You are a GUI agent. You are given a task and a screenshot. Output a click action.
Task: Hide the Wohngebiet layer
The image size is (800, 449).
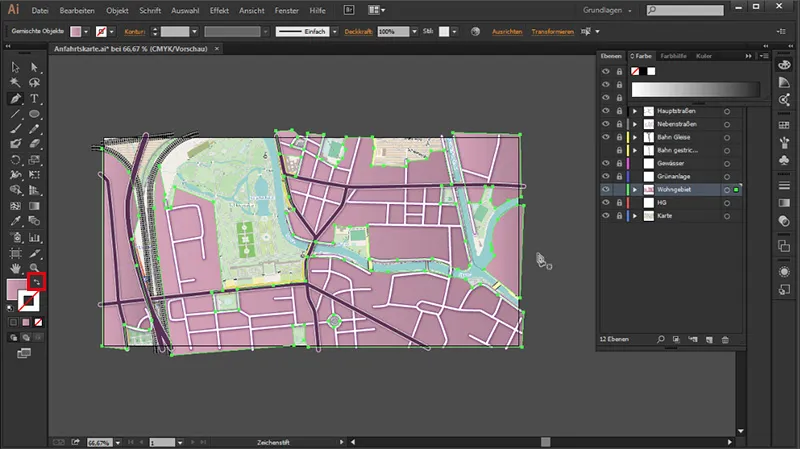coord(606,189)
